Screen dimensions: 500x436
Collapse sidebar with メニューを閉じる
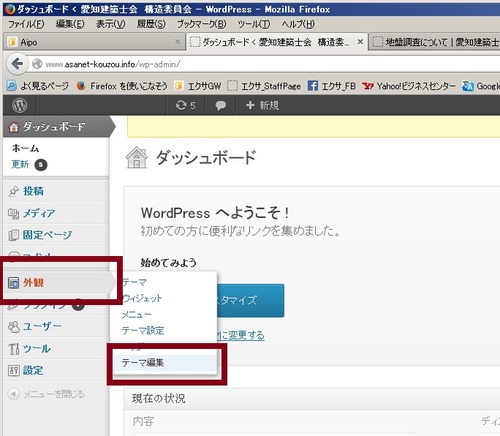(x=46, y=394)
